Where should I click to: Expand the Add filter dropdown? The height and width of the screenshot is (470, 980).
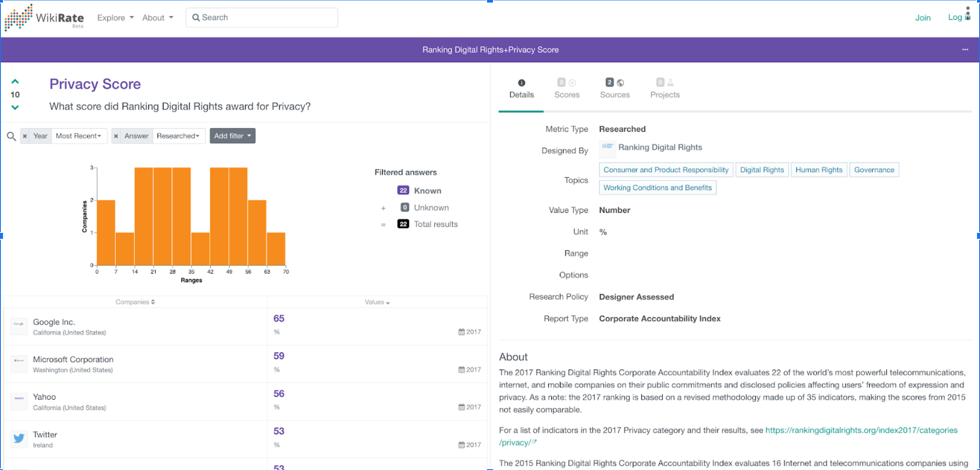[233, 136]
